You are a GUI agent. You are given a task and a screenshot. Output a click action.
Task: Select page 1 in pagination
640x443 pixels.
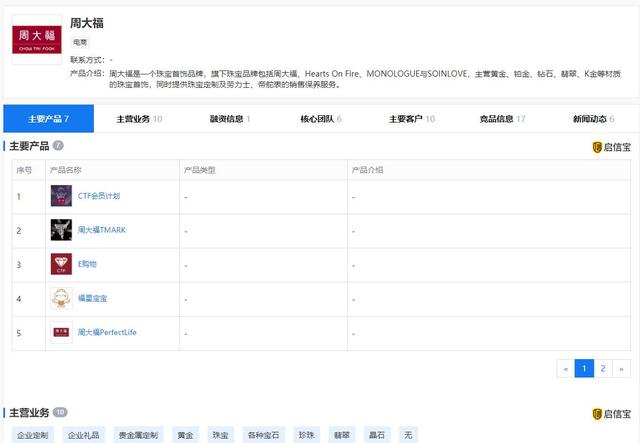584,369
